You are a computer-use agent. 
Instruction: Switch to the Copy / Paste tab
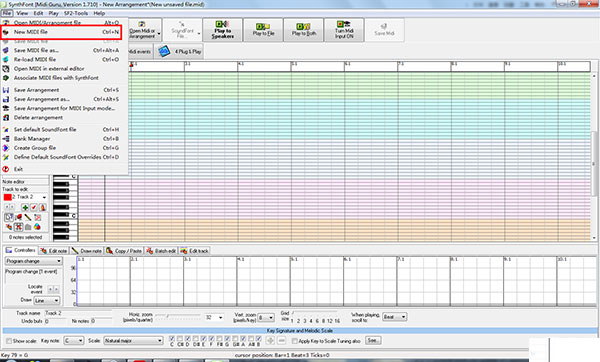coord(124,251)
